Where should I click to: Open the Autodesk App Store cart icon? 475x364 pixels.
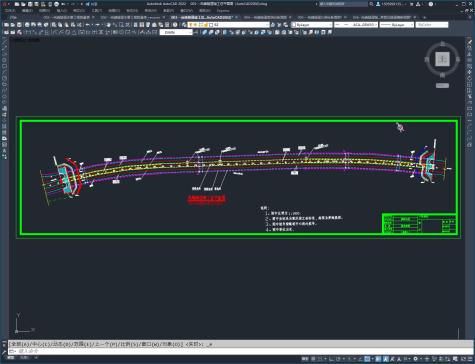pyautogui.click(x=411, y=4)
